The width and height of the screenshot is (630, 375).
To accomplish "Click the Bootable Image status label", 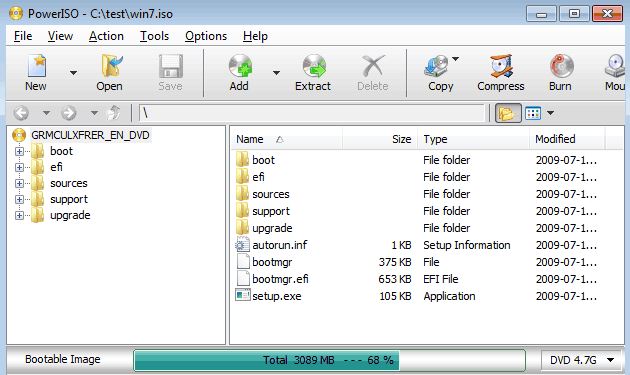I will 63,359.
